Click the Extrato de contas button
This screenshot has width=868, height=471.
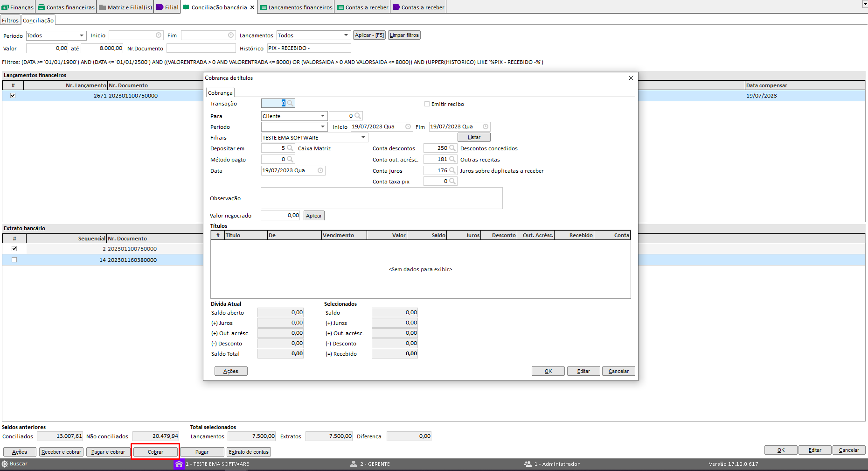click(249, 452)
